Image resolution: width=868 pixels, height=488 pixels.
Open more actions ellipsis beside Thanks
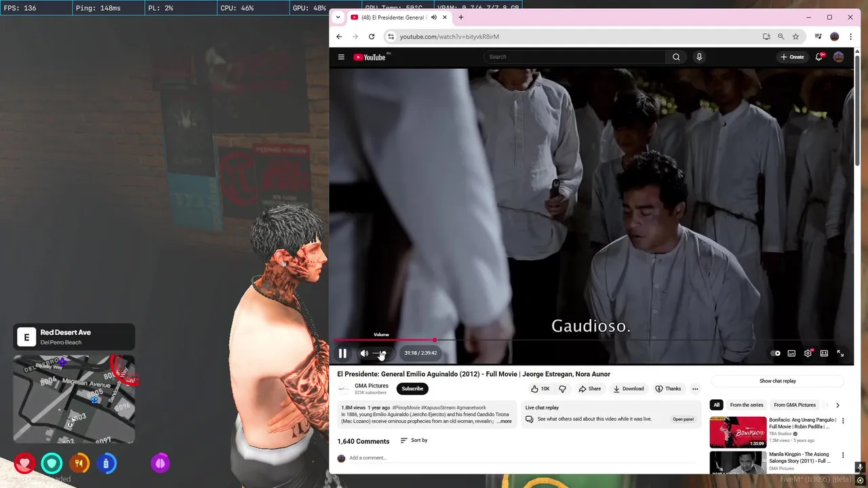(695, 388)
